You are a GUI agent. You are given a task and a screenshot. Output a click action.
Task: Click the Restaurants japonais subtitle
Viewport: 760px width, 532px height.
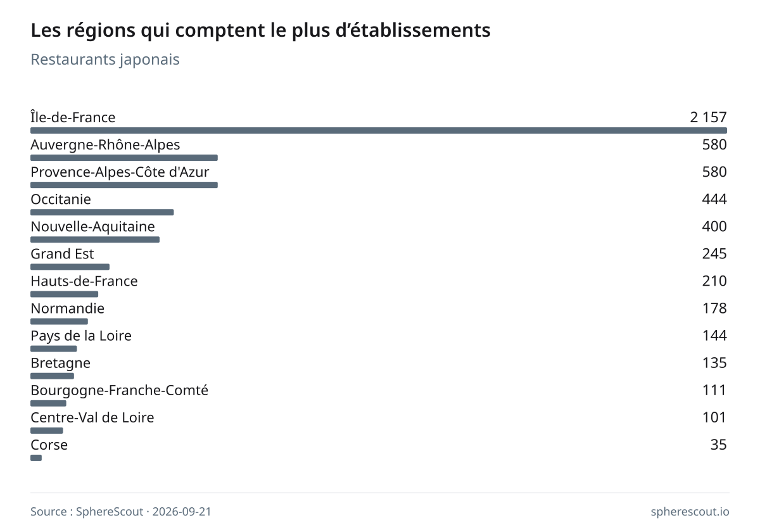[x=105, y=60]
